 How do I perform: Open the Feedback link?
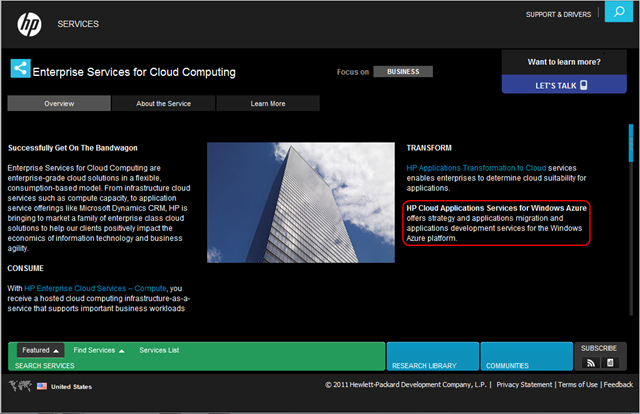(x=618, y=385)
